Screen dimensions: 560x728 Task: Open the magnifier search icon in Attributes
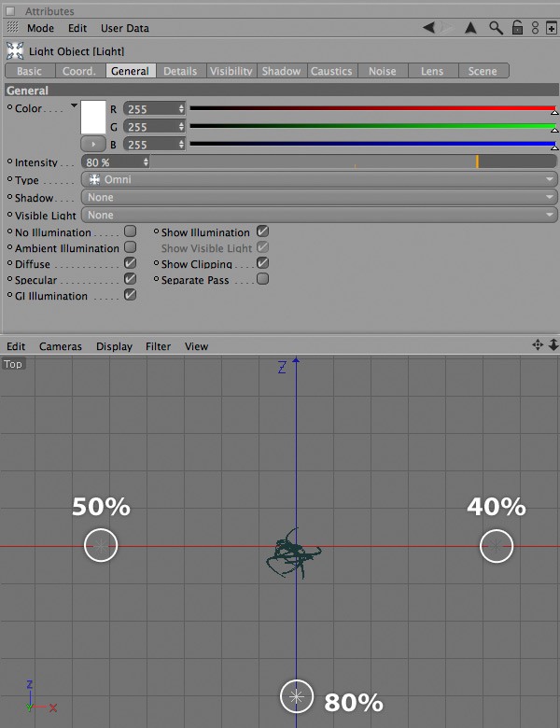pos(496,28)
